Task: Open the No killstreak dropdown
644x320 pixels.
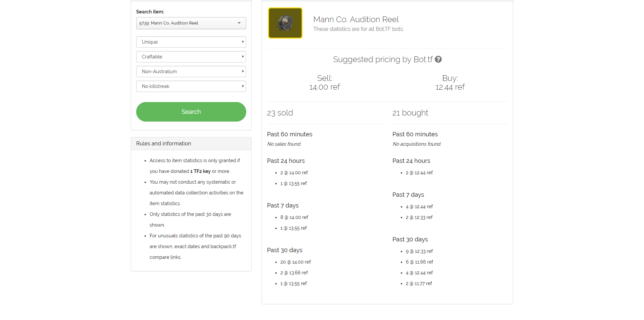Action: coord(191,86)
